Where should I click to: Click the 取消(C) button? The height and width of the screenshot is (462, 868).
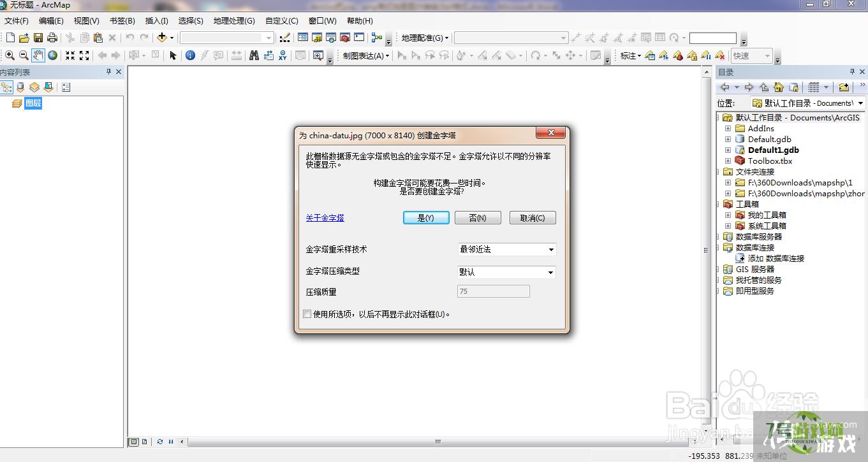[x=533, y=218]
